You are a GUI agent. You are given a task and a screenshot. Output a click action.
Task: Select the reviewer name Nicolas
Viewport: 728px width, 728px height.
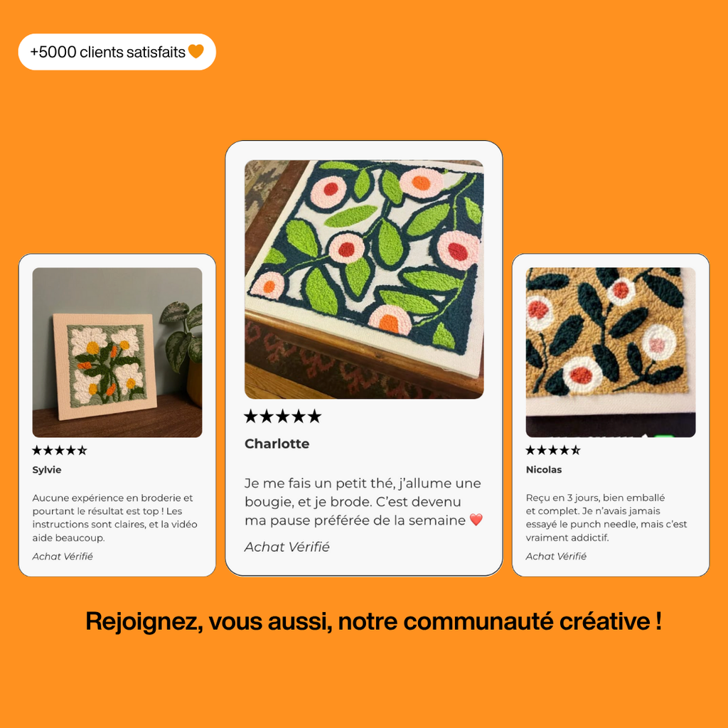tap(544, 469)
